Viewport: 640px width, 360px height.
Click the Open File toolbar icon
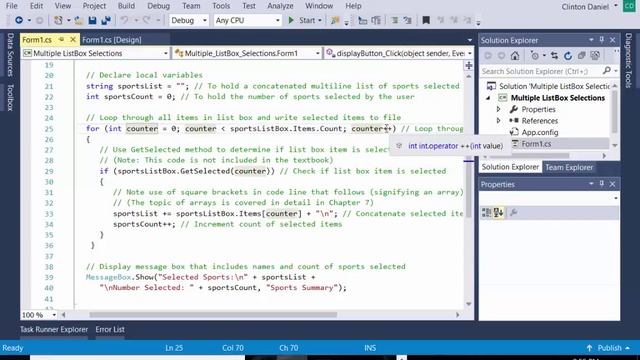pos(79,20)
